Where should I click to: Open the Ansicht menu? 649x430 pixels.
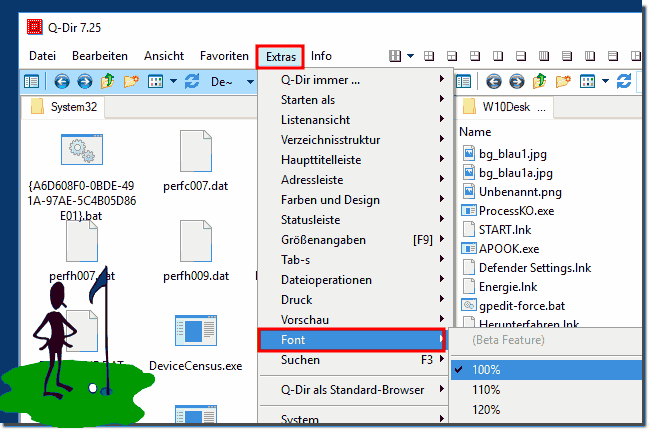pos(164,56)
